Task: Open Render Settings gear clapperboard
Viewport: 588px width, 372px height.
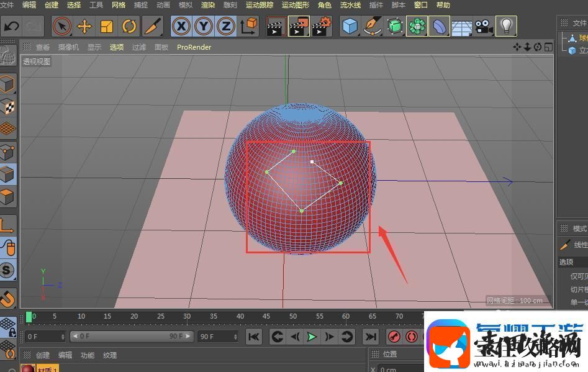Action: click(322, 26)
